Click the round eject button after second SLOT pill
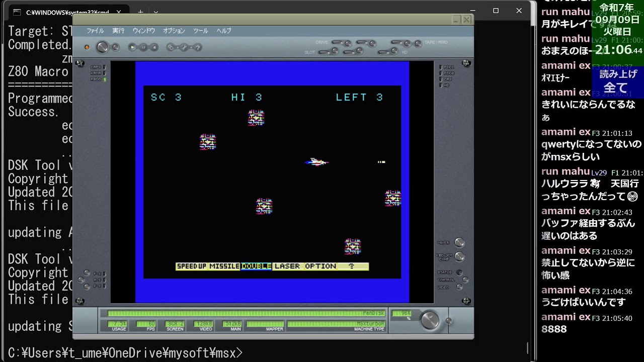644x362 pixels. point(359,50)
